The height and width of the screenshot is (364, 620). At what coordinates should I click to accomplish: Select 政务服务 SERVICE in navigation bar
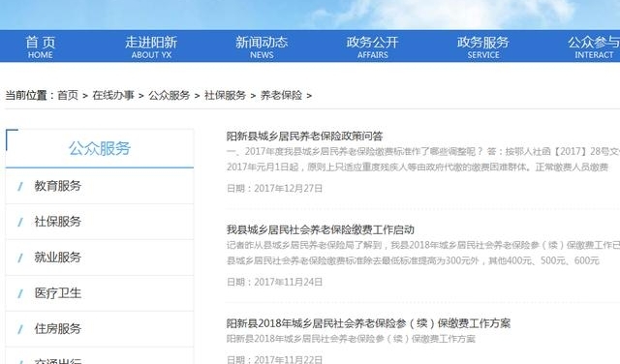click(x=483, y=47)
